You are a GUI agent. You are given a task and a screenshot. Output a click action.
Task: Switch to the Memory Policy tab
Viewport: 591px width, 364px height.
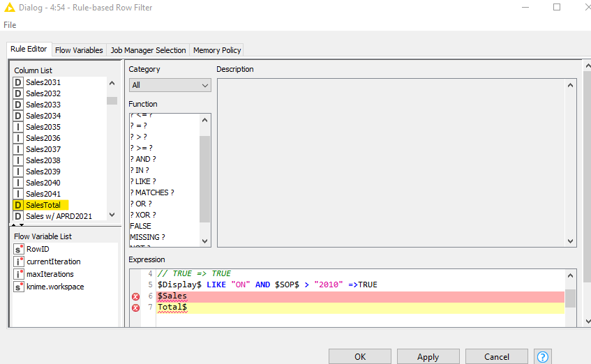[x=217, y=50]
